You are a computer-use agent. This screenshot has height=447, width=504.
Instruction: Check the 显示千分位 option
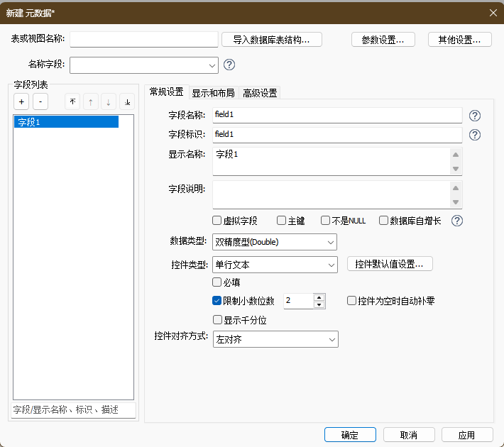coord(218,320)
